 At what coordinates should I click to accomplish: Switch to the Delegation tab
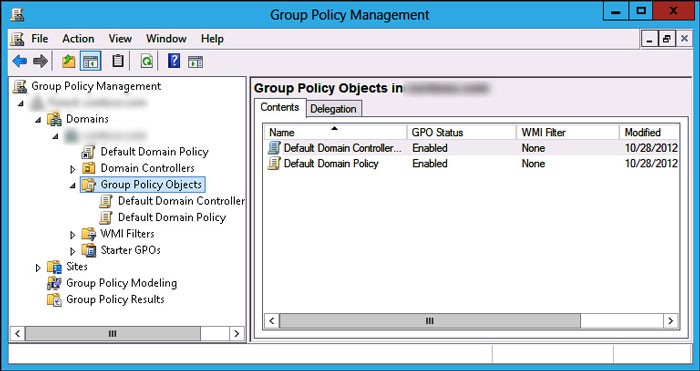[333, 109]
